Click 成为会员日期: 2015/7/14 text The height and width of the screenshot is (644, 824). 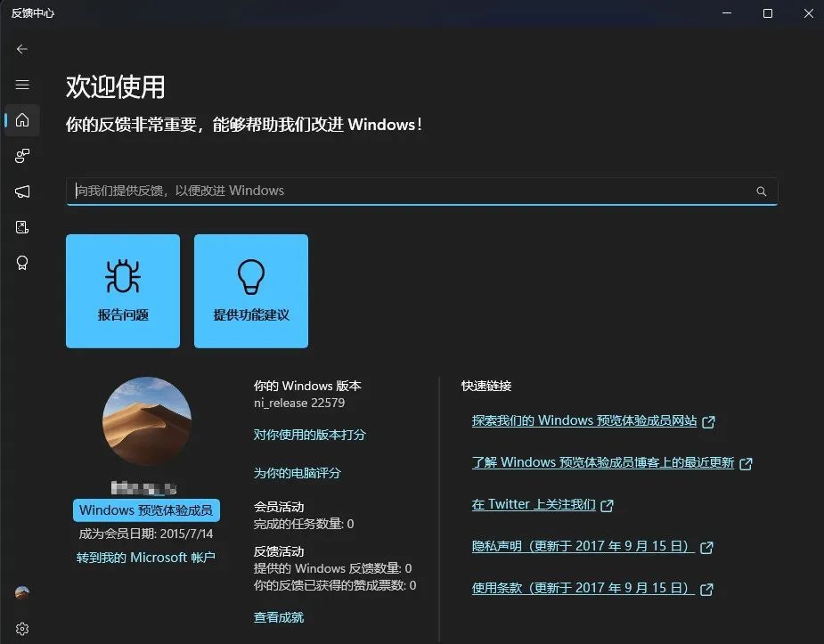(x=145, y=534)
